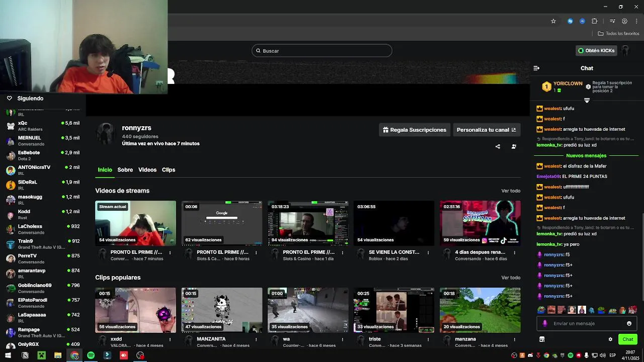644x362 pixels.
Task: Click the Nuevos mensajes chat indicator
Action: click(x=586, y=156)
